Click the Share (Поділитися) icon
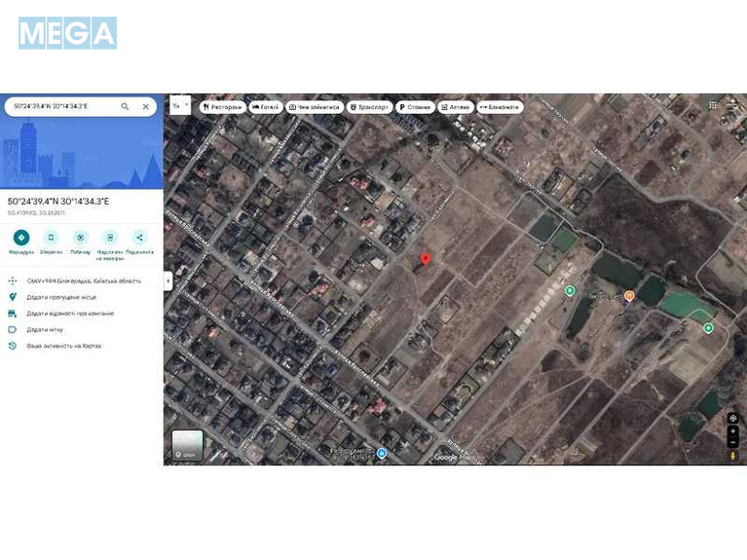Image resolution: width=747 pixels, height=560 pixels. (x=139, y=237)
